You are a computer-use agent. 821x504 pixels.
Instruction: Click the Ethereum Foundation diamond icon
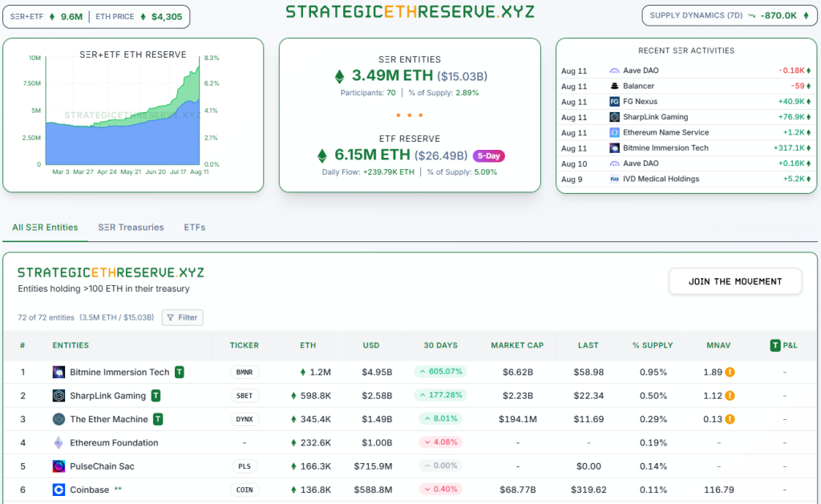59,442
